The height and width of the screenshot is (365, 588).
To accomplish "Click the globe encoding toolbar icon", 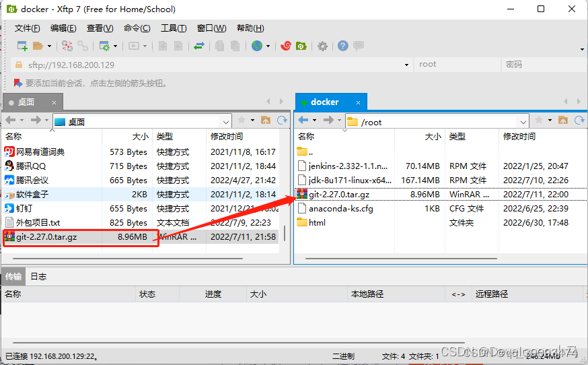I will (257, 46).
